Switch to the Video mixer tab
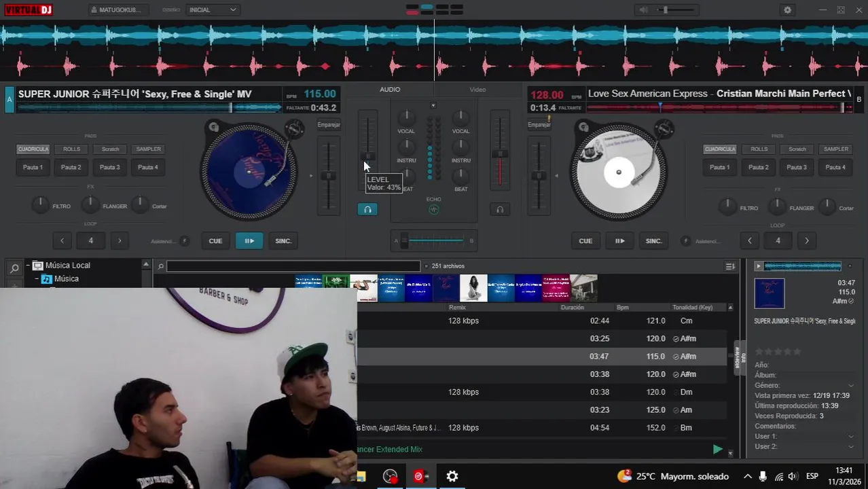This screenshot has width=868, height=489. tap(477, 90)
